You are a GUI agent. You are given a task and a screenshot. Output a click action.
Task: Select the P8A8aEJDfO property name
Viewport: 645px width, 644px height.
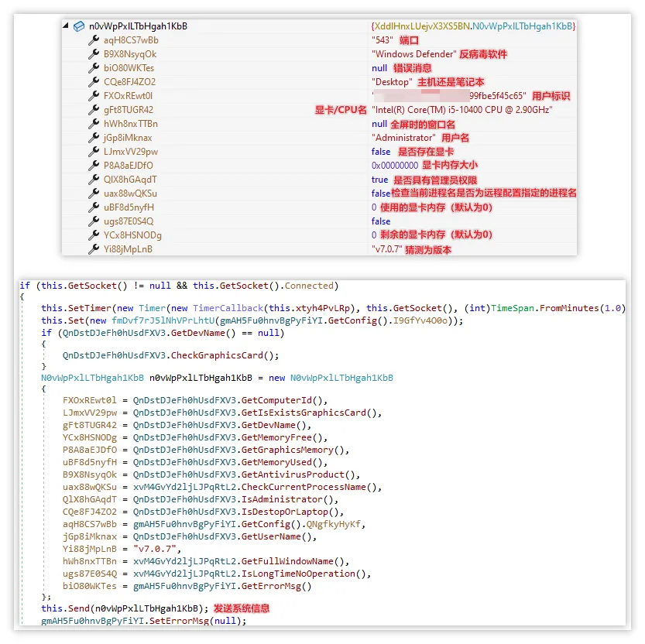129,166
